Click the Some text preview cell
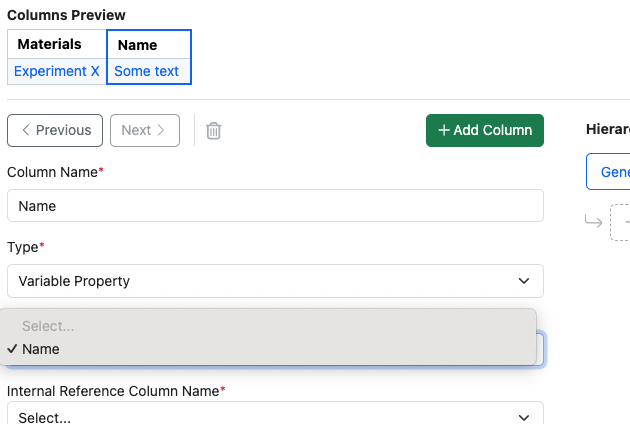Viewport: 630px width, 424px height. click(x=147, y=71)
